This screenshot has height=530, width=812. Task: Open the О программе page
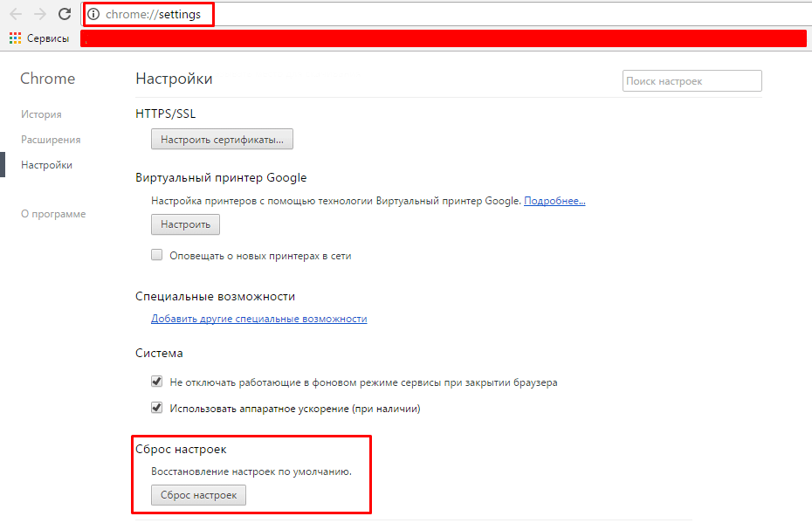pyautogui.click(x=53, y=214)
